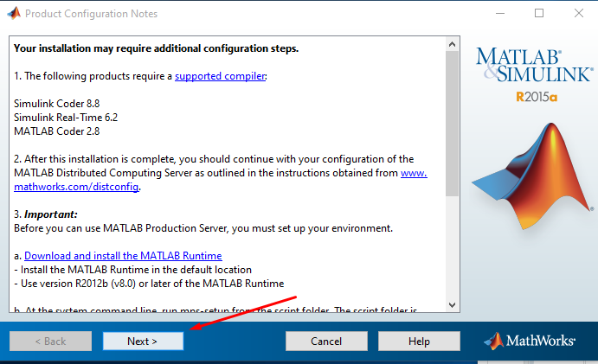Click the vertical scrollbar thumb

(453, 124)
